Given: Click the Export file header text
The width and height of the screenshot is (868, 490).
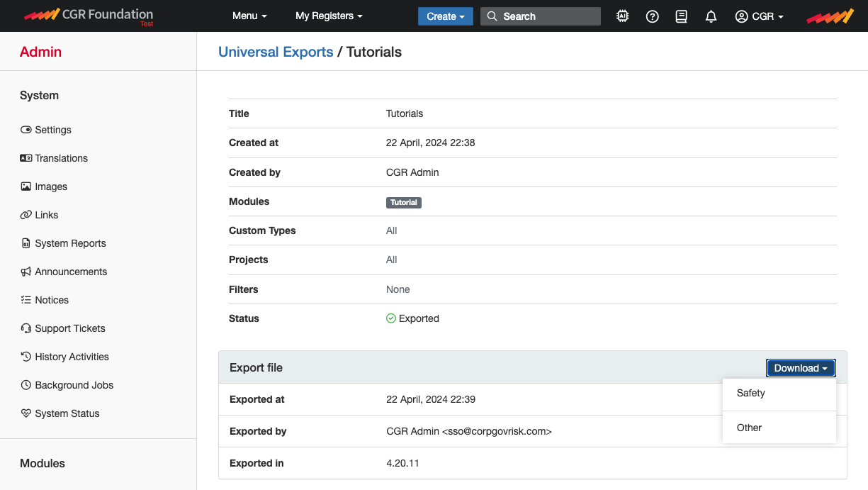Looking at the screenshot, I should point(257,368).
